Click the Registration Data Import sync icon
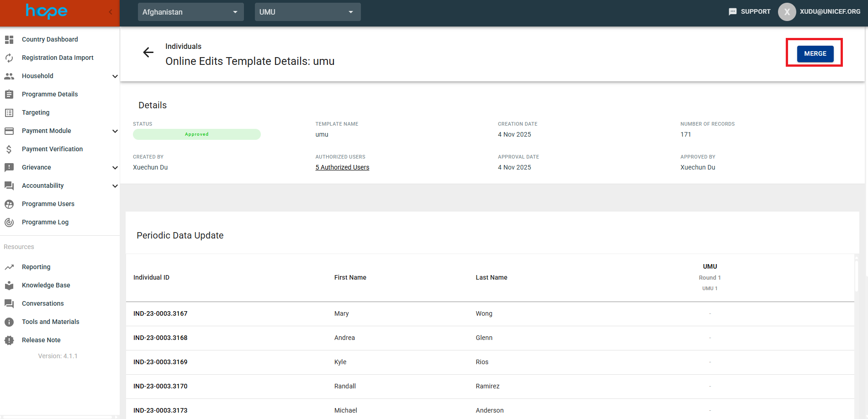 (x=9, y=58)
